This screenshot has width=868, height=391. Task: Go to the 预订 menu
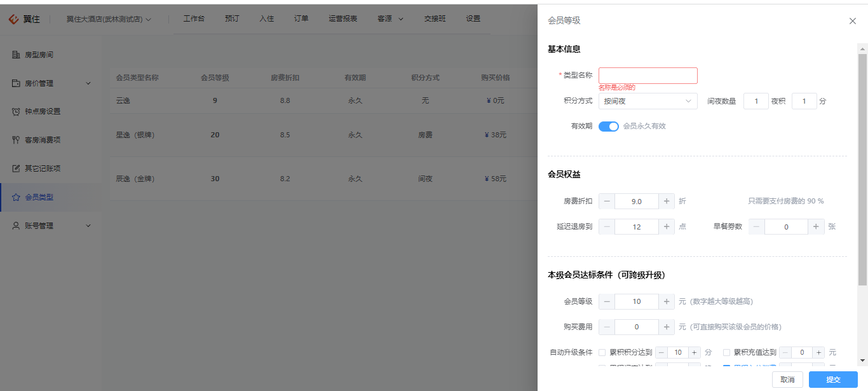tap(232, 18)
